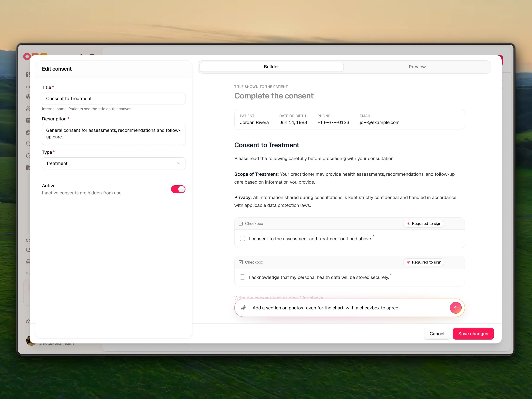
Task: Toggle 'Required to sign' on first checkbox block
Action: [x=424, y=224]
